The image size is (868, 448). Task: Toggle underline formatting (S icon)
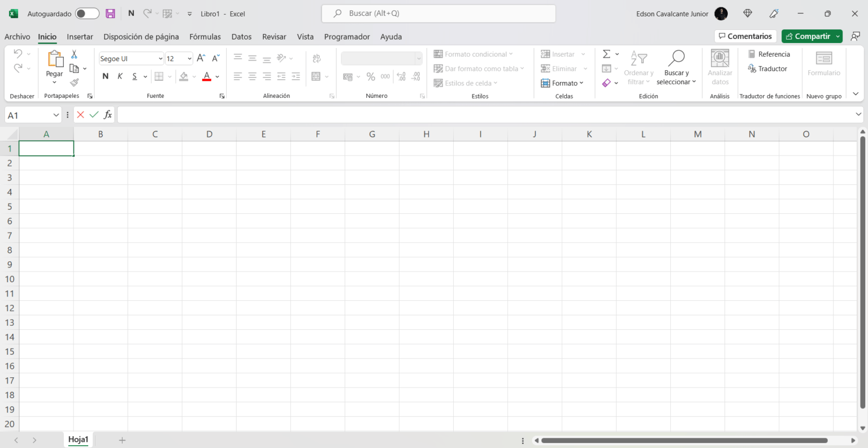(x=136, y=76)
